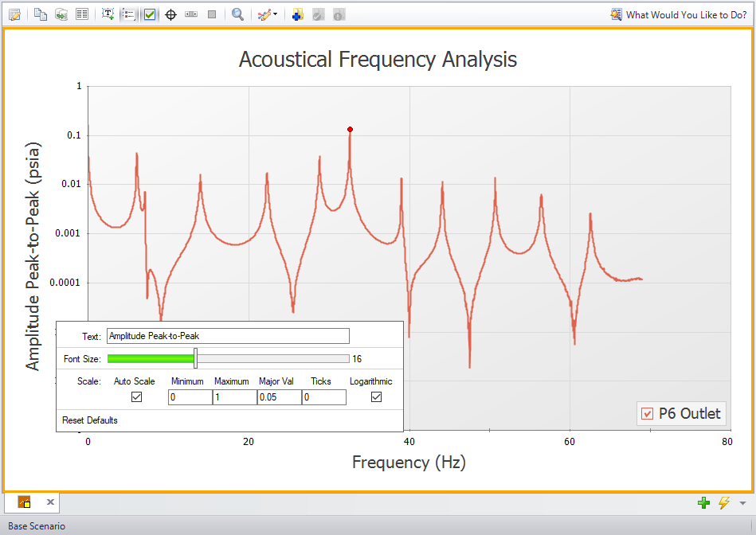756x535 pixels.
Task: Expand the dropdown beside the lightning bolt
Action: click(x=742, y=502)
